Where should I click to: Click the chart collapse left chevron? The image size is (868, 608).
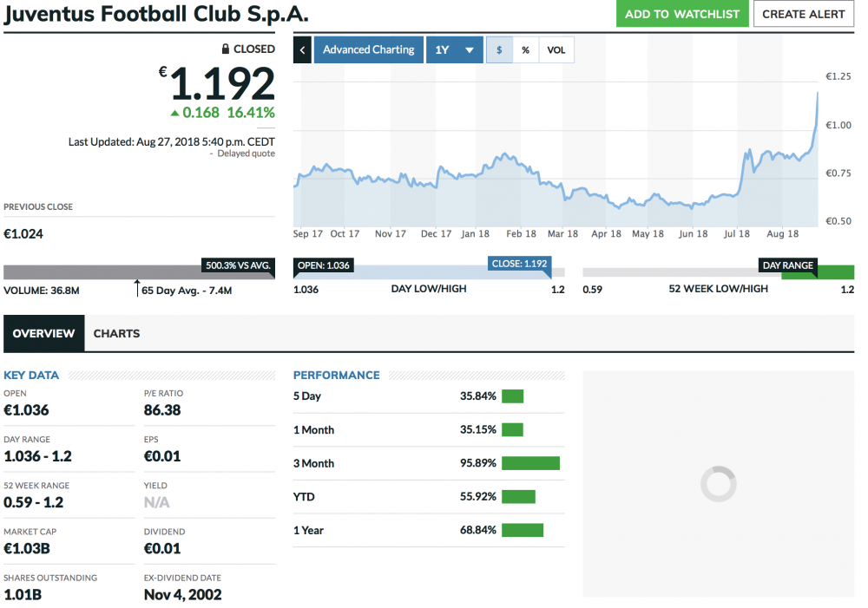(302, 50)
